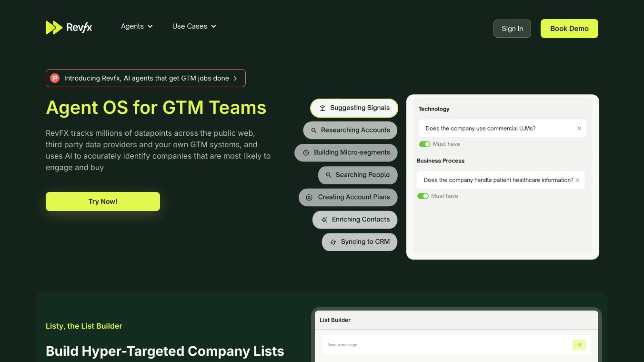Click the Building Micro-segments pie icon

click(x=306, y=153)
